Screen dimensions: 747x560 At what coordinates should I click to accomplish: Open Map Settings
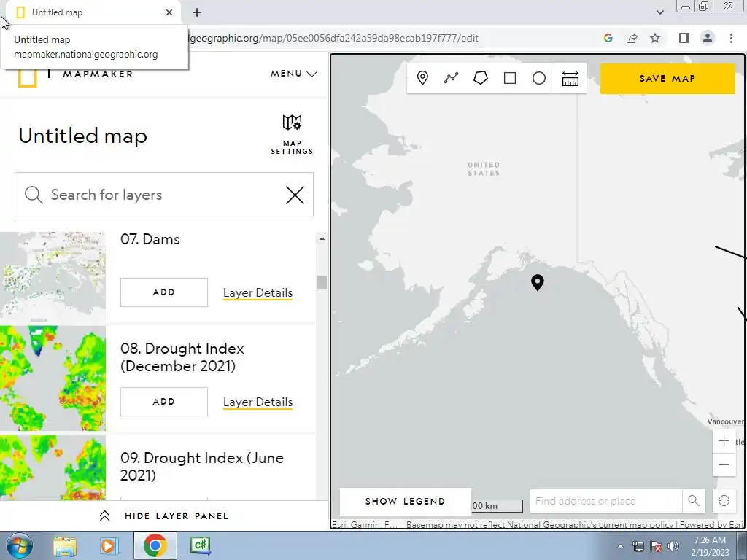[x=292, y=135]
